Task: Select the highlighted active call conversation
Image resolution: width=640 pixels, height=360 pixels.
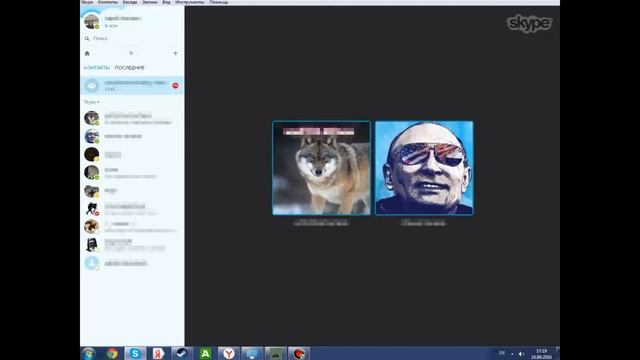Action: (132, 85)
